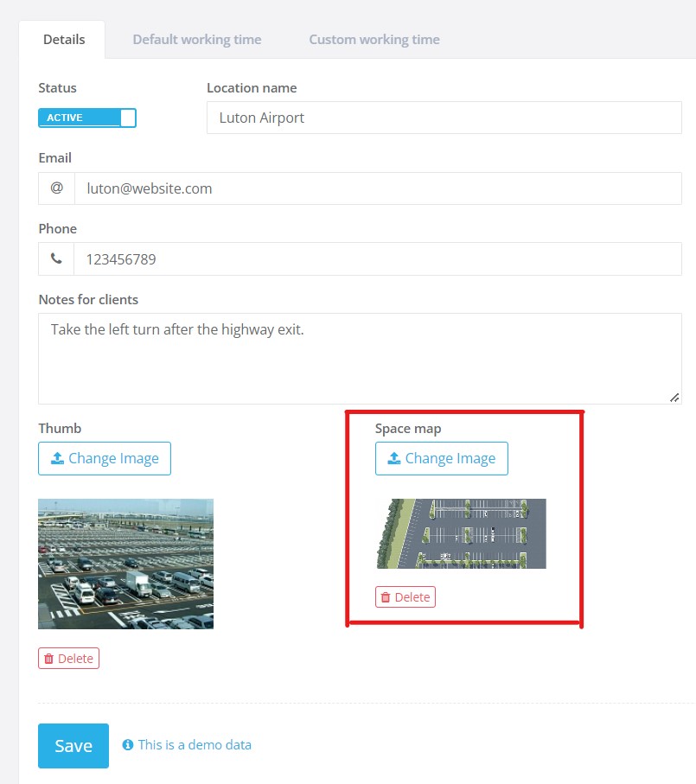This screenshot has height=784, width=696.
Task: Click the Email label
Action: tap(55, 158)
